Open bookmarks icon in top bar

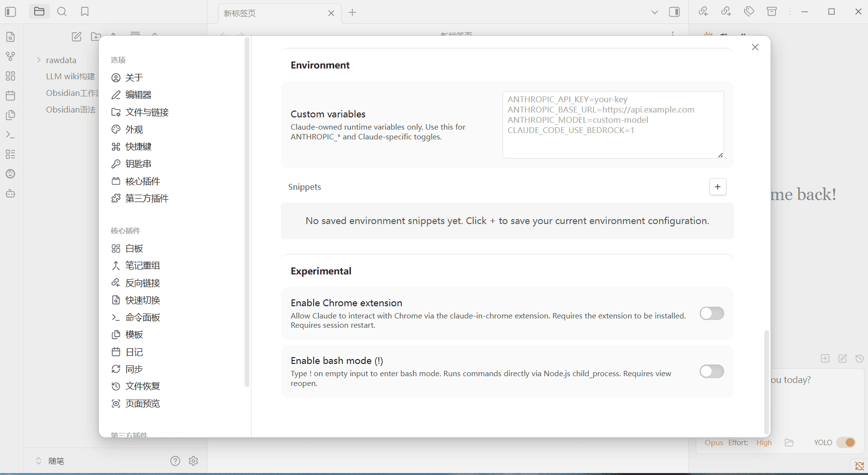pos(85,11)
